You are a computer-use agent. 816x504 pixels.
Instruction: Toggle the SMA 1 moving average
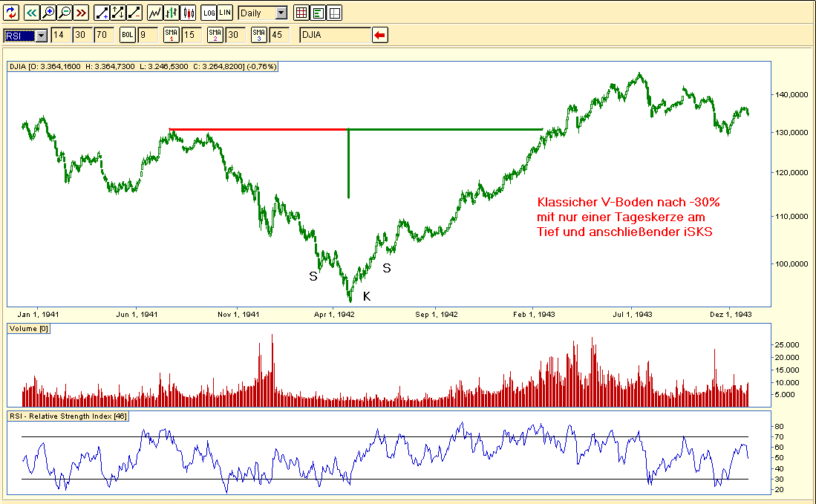click(172, 35)
